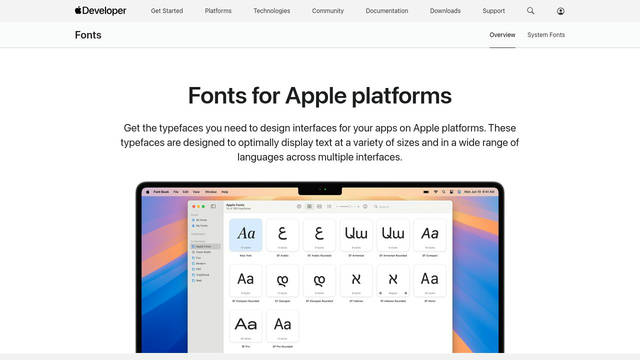The image size is (640, 360).
Task: Select the Overview tab
Action: (502, 35)
